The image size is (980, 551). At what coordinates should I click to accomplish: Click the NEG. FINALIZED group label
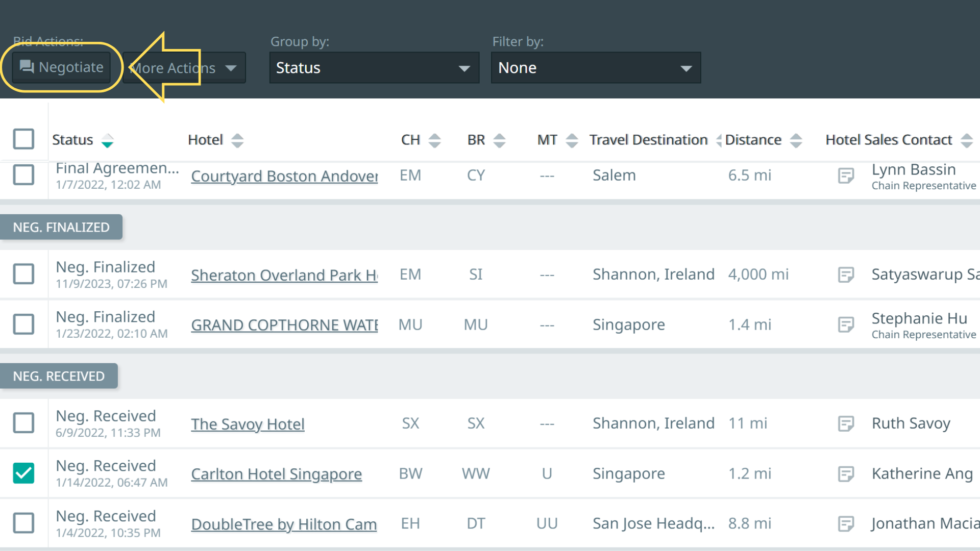click(x=61, y=227)
